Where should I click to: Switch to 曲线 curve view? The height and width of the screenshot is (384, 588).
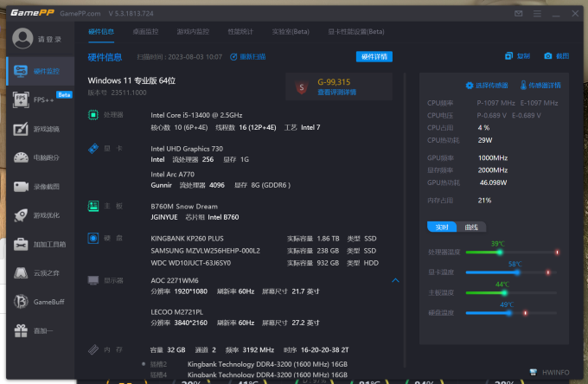coord(471,227)
